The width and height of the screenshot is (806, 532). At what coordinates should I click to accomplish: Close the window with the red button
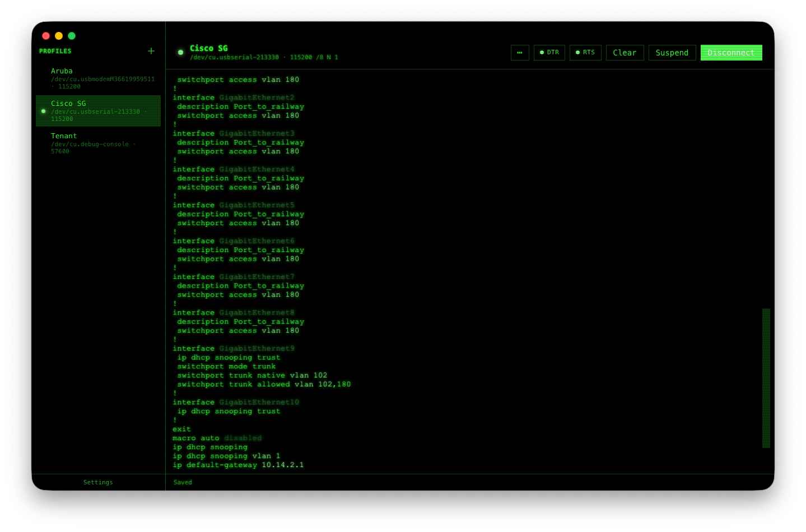pyautogui.click(x=46, y=36)
